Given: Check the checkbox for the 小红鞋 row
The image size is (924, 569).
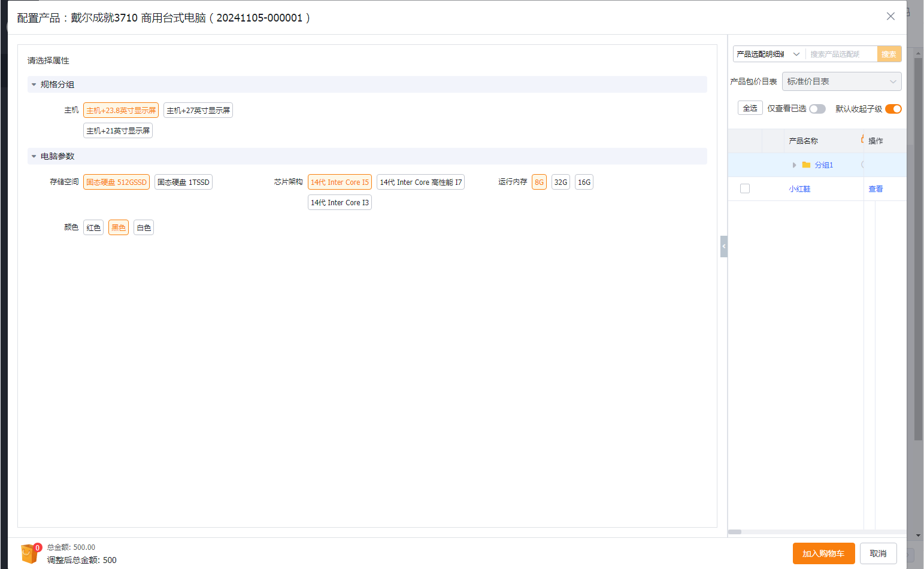Looking at the screenshot, I should [x=745, y=188].
